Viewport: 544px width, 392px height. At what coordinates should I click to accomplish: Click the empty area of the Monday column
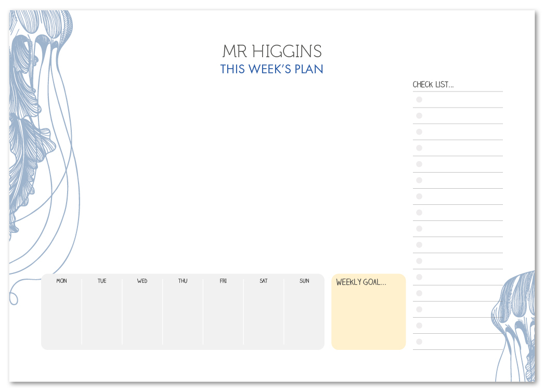coord(61,317)
